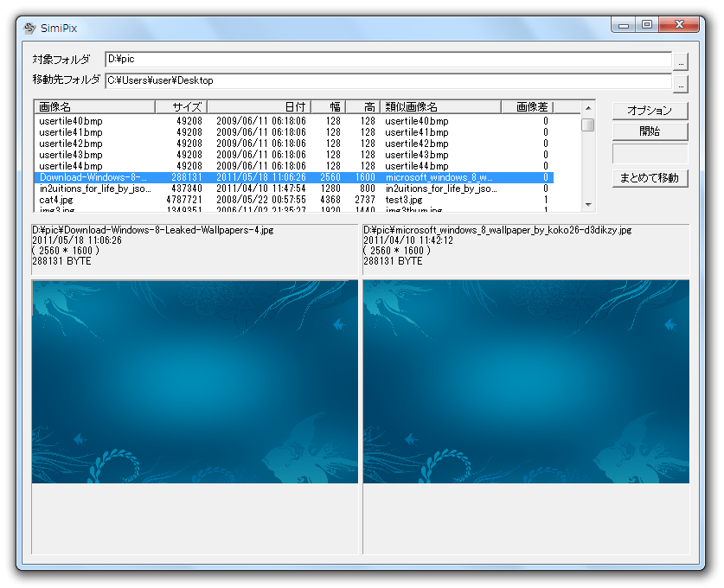Click the right file path microsoft_windows_8_wallpaper_by_koko26-d3dikzy.jpg
This screenshot has width=724, height=588.
coord(497,230)
